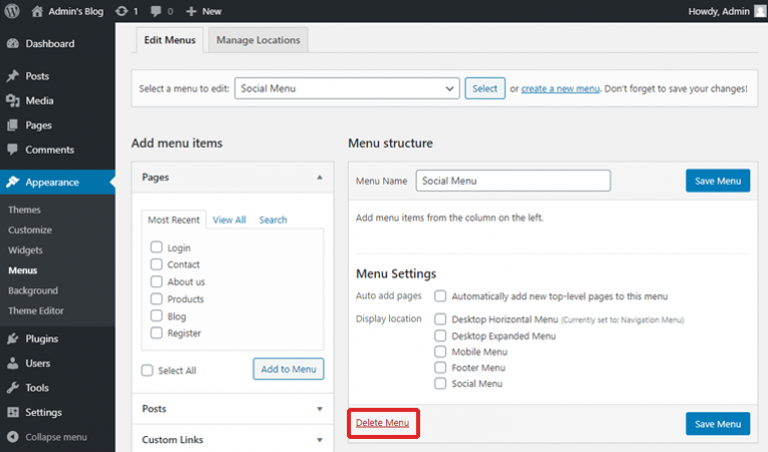Enable Footer Menu display location
Image resolution: width=768 pixels, height=452 pixels.
pyautogui.click(x=440, y=367)
